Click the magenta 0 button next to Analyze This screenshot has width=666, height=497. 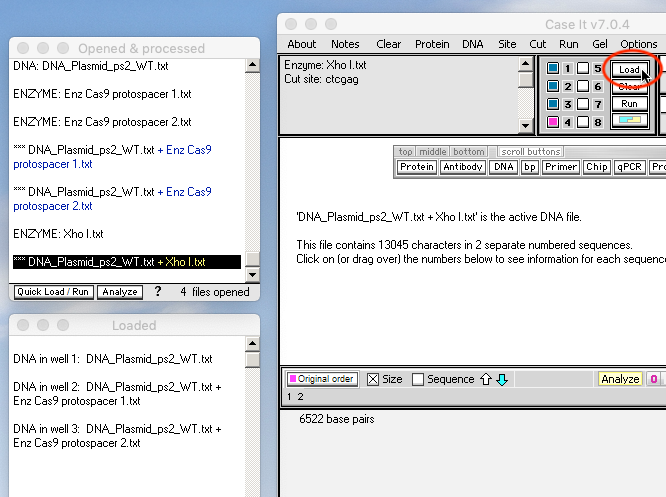click(654, 379)
